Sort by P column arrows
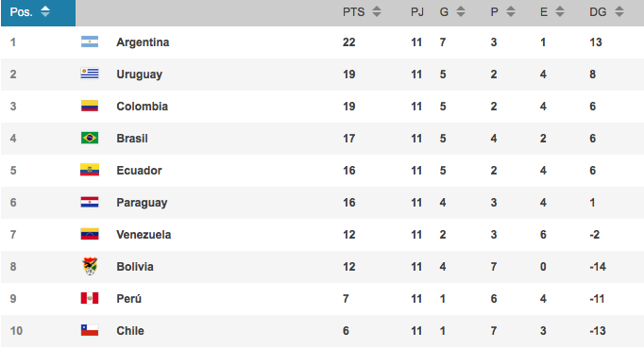The width and height of the screenshot is (644, 348). (511, 12)
